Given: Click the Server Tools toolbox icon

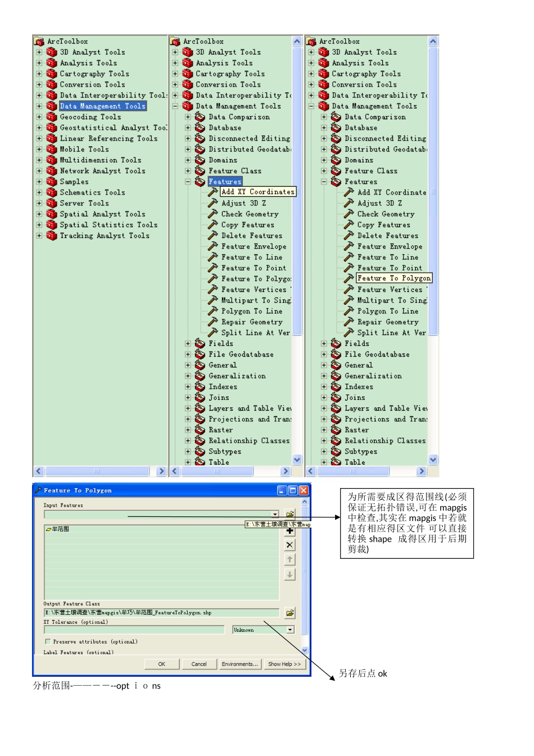Looking at the screenshot, I should [x=52, y=203].
